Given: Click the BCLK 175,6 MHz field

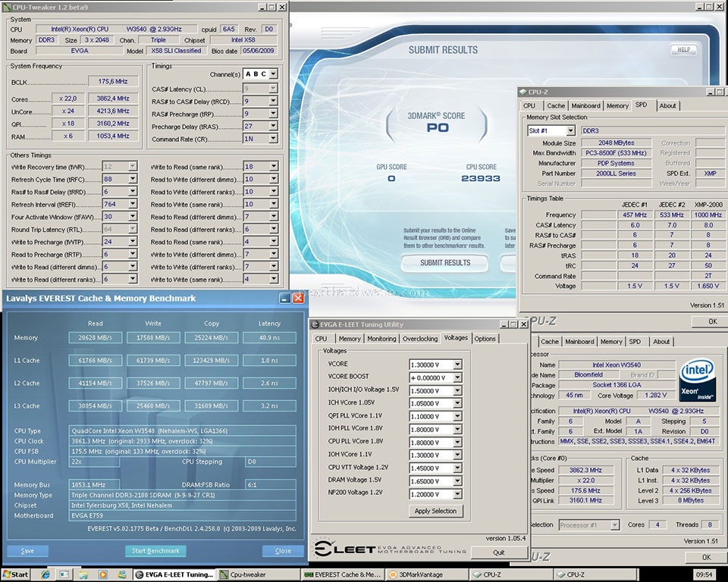Looking at the screenshot, I should [x=113, y=81].
